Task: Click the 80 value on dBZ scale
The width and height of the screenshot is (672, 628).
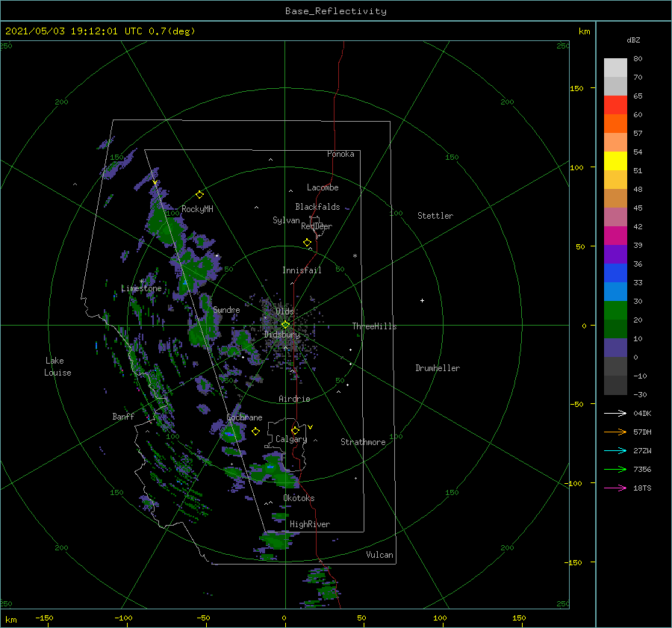Action: point(638,59)
